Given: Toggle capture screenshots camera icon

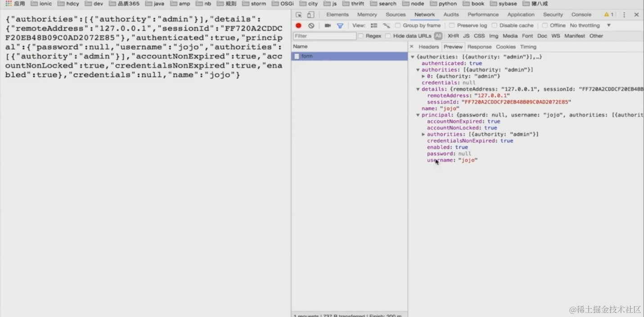Looking at the screenshot, I should click(x=328, y=26).
